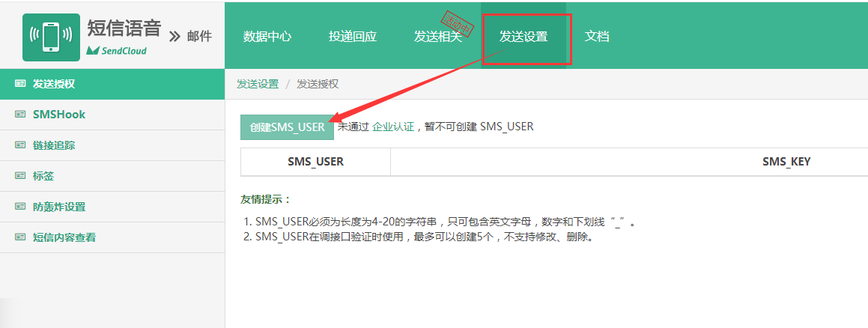Select 防轰炸设置 in the sidebar
Screen dimensions: 868x328
[112, 207]
